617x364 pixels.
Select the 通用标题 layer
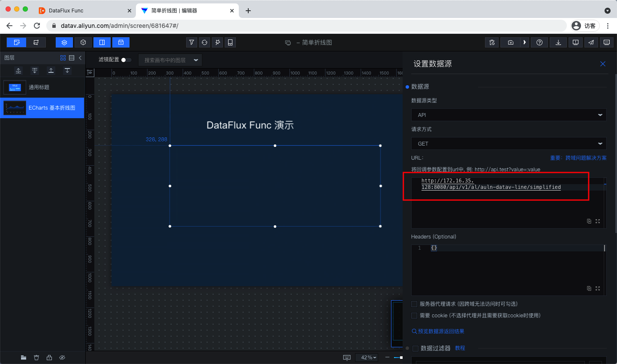pyautogui.click(x=42, y=87)
